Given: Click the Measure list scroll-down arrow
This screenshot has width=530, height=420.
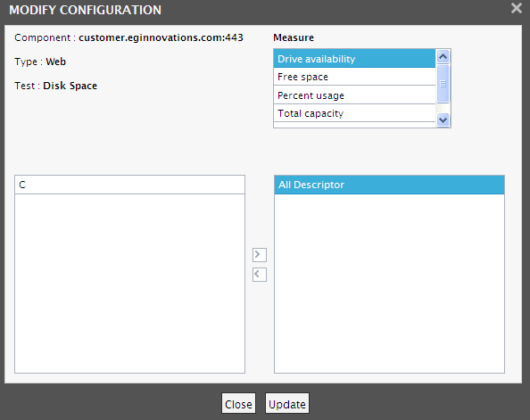Looking at the screenshot, I should 443,119.
